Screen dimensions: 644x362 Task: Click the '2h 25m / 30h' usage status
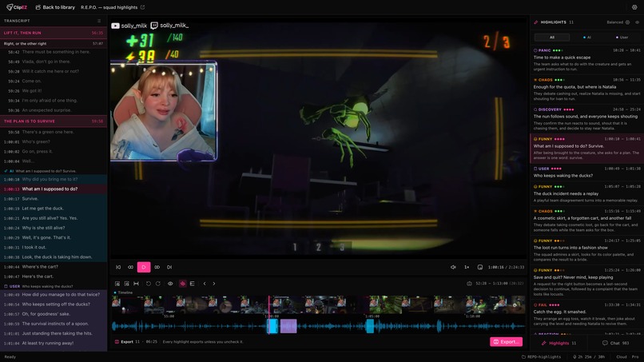point(589,356)
